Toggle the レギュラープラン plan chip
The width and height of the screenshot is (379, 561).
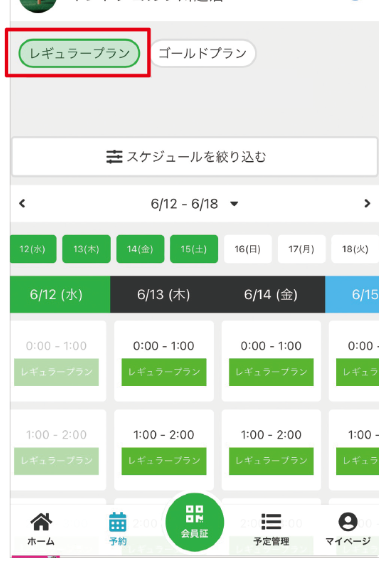(x=79, y=53)
